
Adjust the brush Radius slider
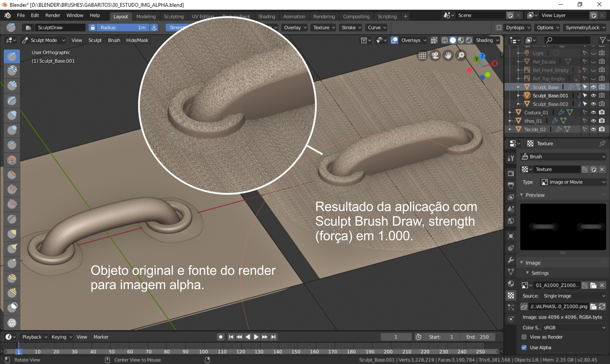click(122, 28)
